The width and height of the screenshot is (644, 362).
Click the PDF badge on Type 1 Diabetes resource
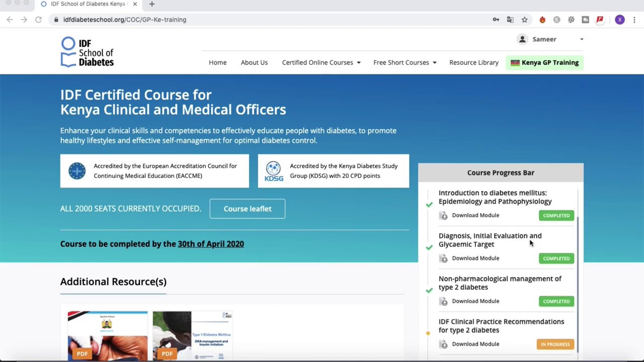167,354
